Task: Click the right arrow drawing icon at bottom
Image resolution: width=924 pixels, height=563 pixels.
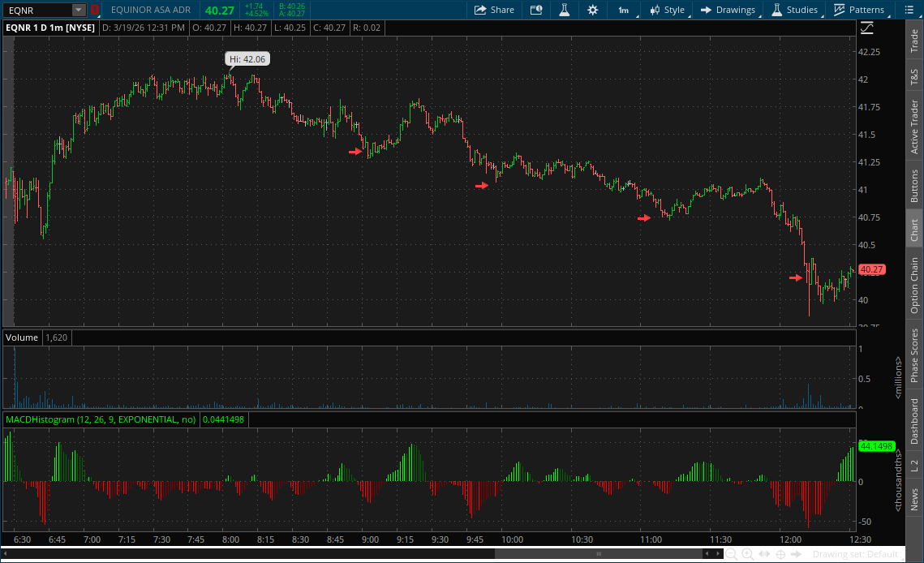Action: (796, 554)
